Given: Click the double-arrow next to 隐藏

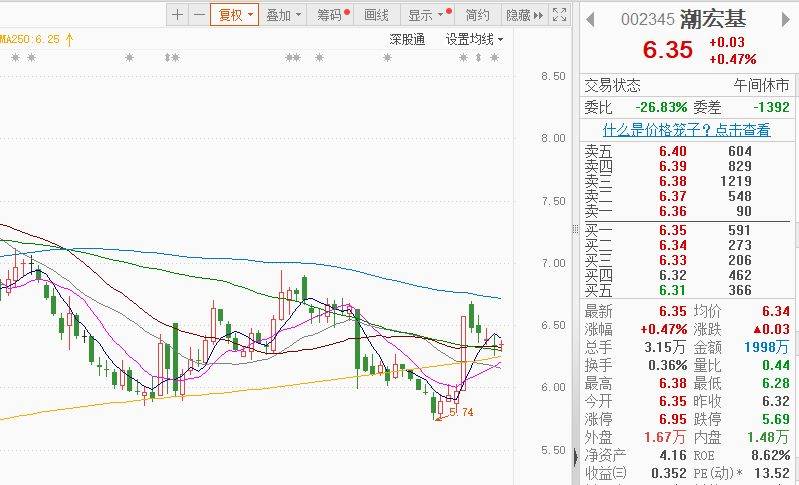Looking at the screenshot, I should pyautogui.click(x=539, y=15).
